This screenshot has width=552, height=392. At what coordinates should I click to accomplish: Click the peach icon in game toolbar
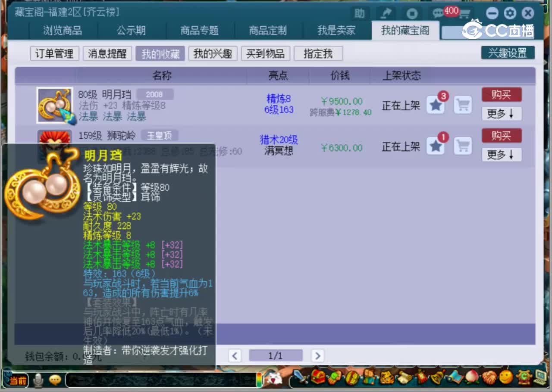tap(472, 377)
